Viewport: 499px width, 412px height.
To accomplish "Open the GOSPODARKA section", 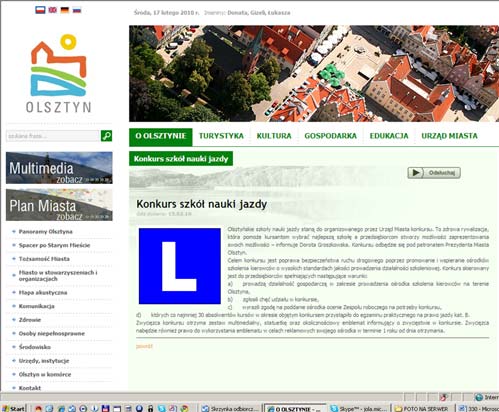I will coord(330,136).
